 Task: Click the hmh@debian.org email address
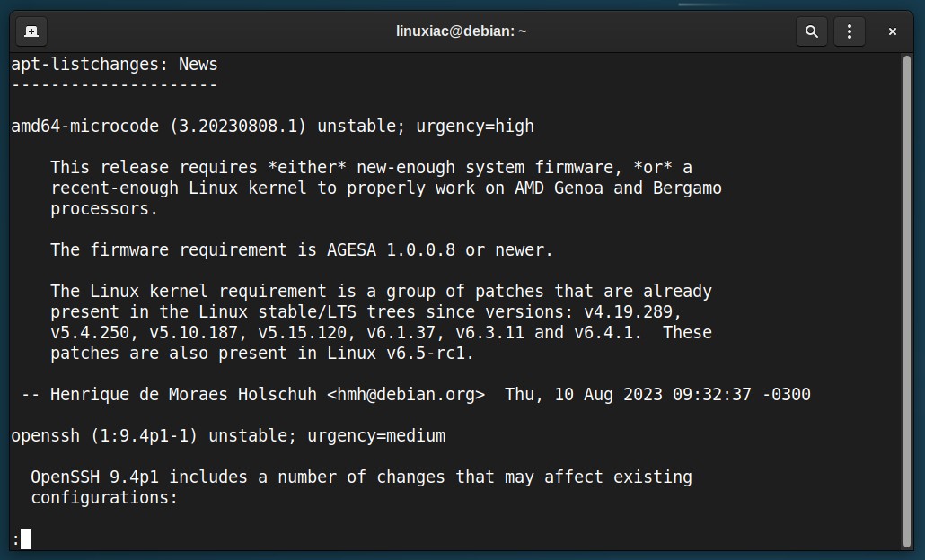click(406, 394)
